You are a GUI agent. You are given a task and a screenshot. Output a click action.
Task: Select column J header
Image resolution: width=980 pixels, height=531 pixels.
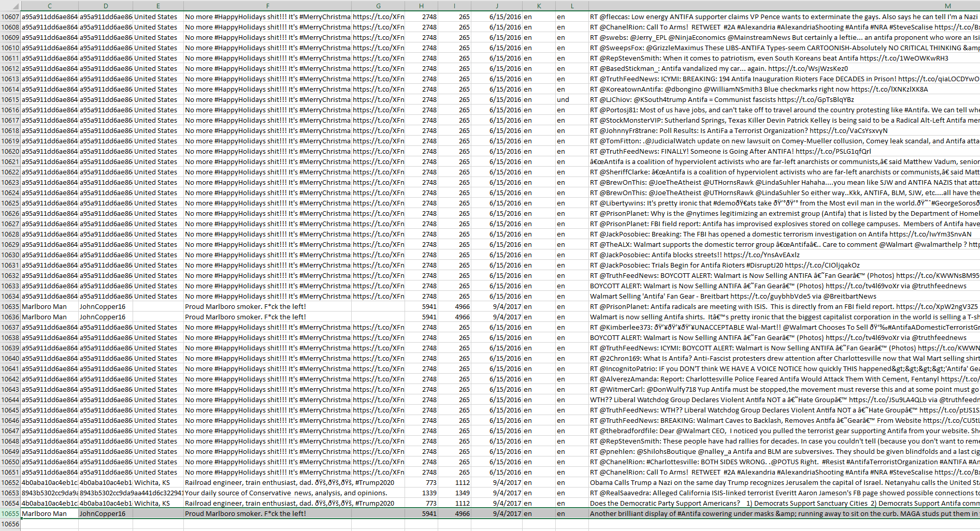497,6
